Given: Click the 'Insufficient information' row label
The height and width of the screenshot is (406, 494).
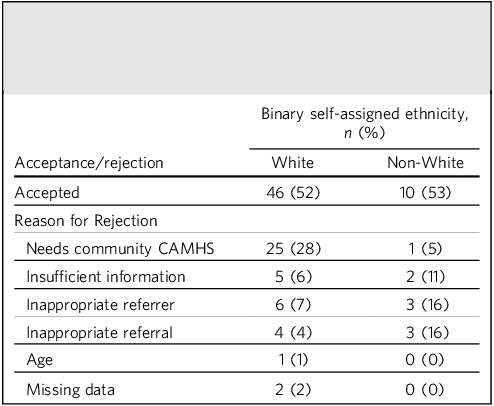Looking at the screenshot, I should (106, 277).
